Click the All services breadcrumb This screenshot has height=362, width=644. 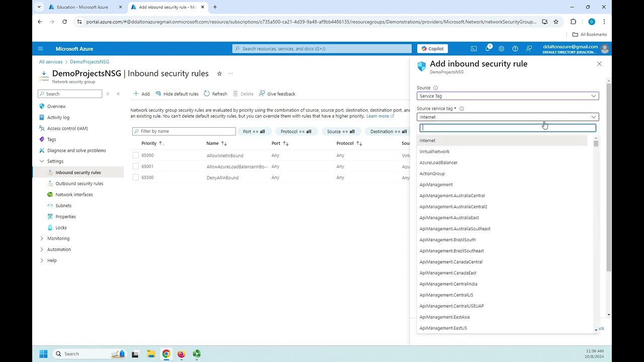point(51,62)
